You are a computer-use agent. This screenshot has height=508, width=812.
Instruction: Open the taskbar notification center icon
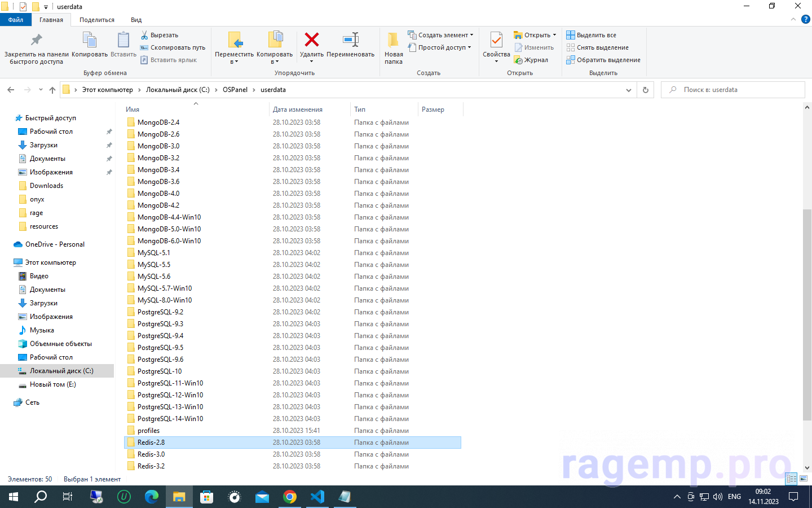point(793,497)
